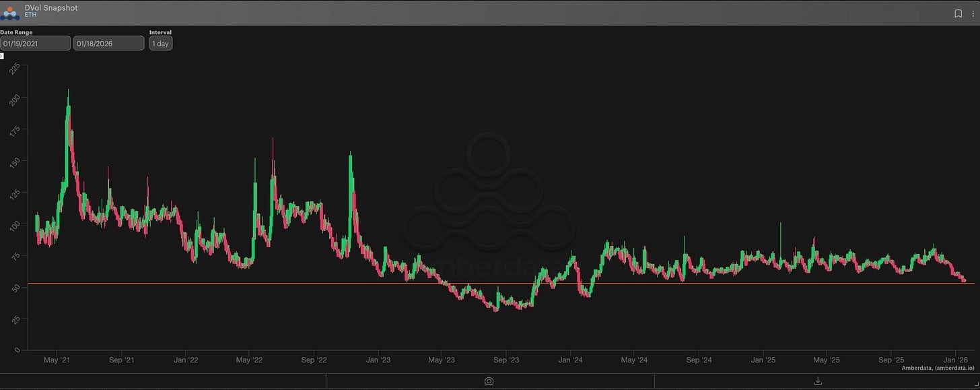The width and height of the screenshot is (980, 390).
Task: Open the 1 day interval selector
Action: [x=160, y=43]
